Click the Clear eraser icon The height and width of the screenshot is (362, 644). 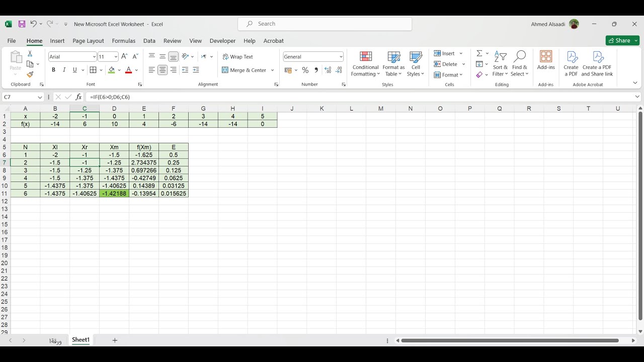click(x=479, y=74)
